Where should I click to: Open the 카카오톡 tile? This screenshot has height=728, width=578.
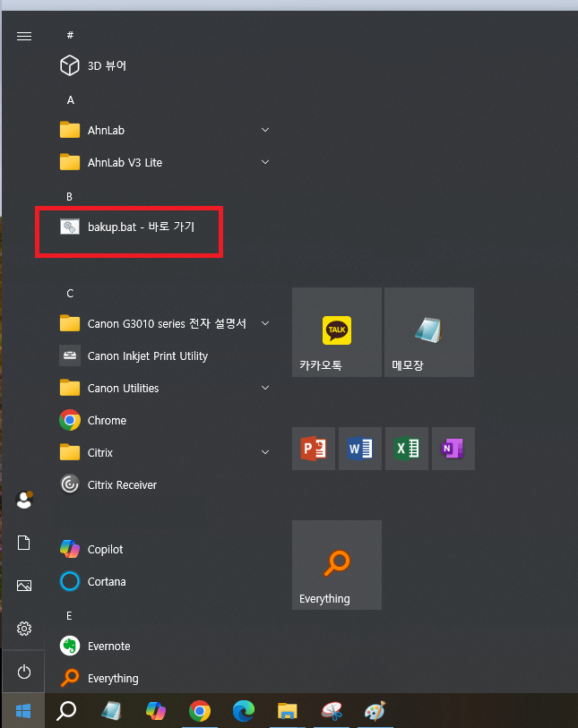[337, 332]
